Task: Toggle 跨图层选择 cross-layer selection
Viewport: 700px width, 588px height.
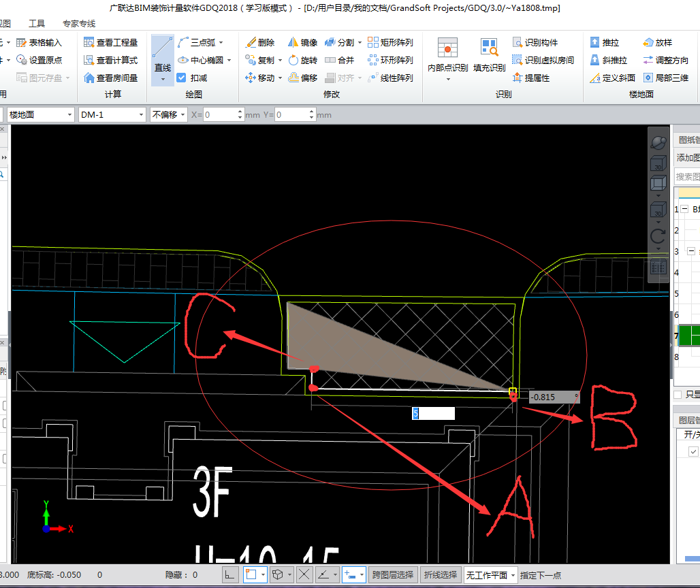Action: pyautogui.click(x=393, y=574)
